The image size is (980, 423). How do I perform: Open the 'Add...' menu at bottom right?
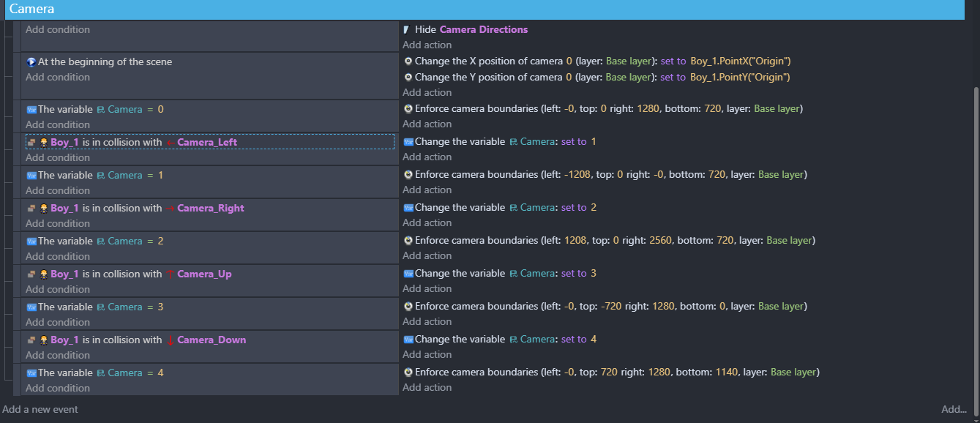pos(953,409)
